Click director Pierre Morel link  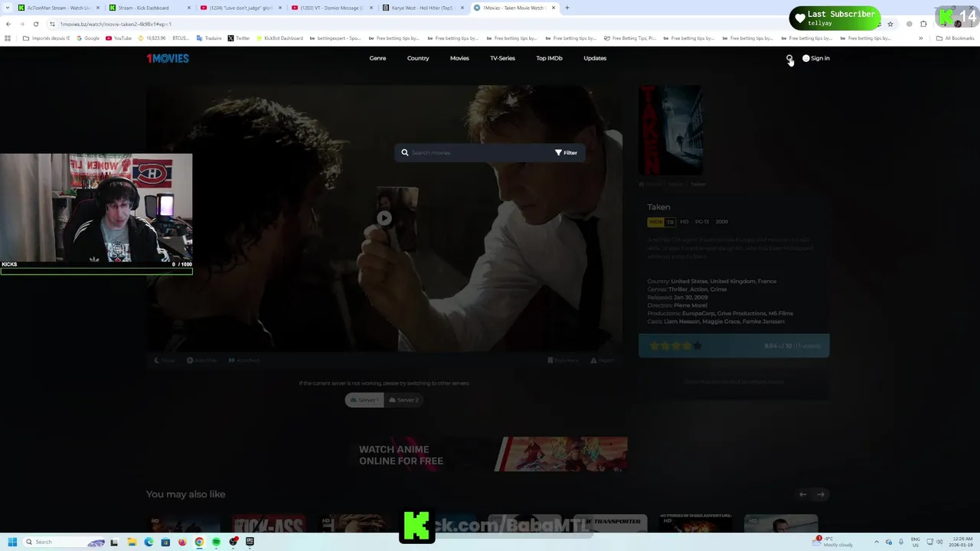coord(691,305)
